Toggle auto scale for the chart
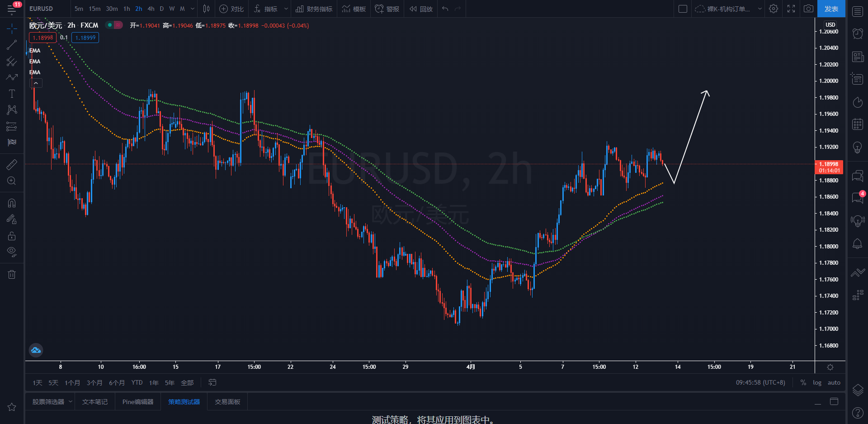Screen dimensions: 868x424 (x=834, y=382)
